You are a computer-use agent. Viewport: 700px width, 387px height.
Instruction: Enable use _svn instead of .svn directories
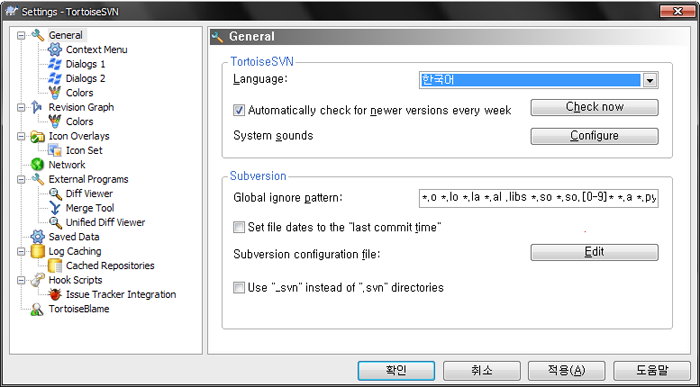pos(239,287)
